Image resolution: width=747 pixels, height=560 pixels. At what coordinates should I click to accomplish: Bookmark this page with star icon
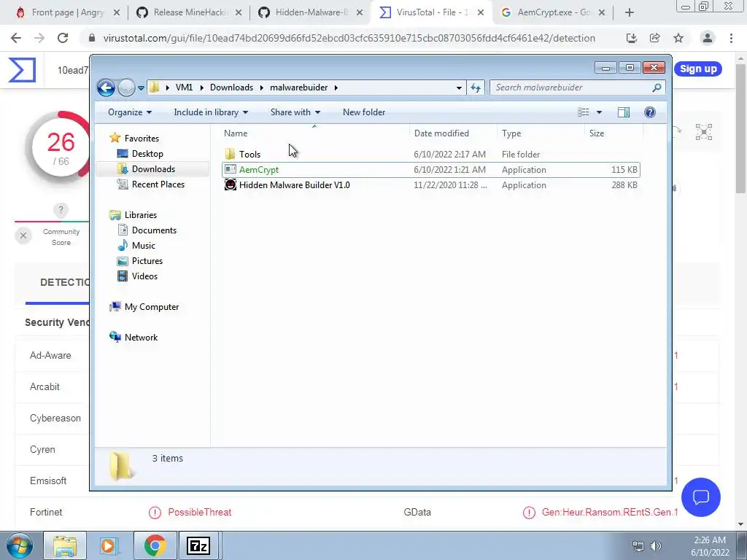[x=678, y=38]
